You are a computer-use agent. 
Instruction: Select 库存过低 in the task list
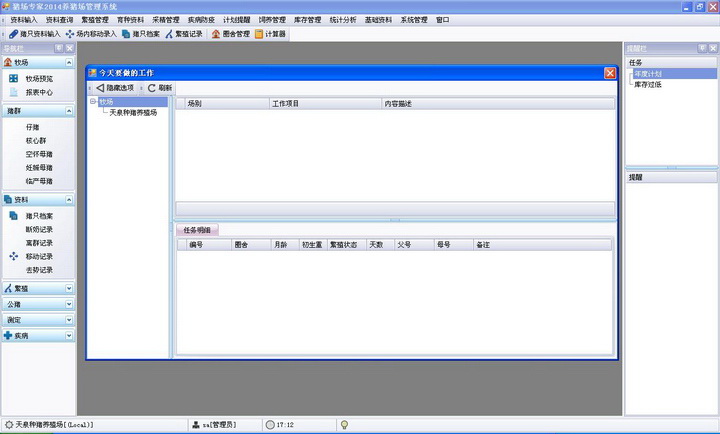tap(647, 84)
